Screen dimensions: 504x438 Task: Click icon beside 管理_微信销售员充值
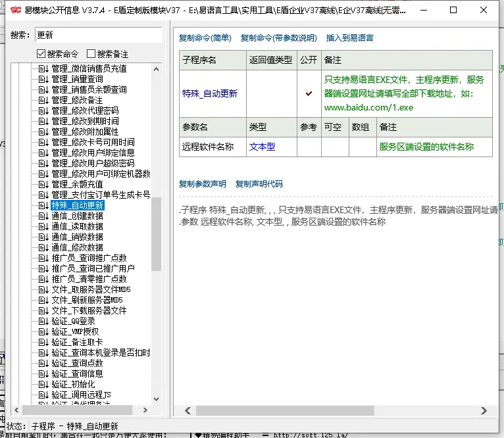tap(43, 68)
